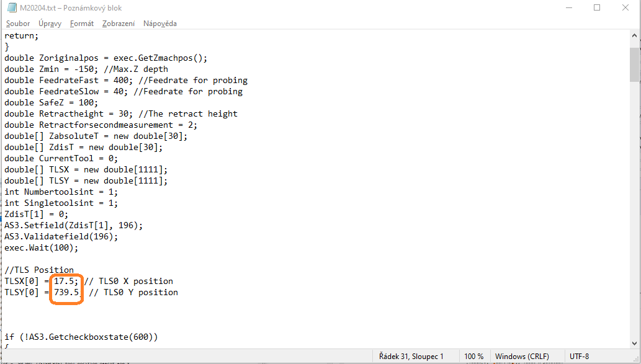Click the empty scrollbar track below the thumb

[x=634, y=210]
